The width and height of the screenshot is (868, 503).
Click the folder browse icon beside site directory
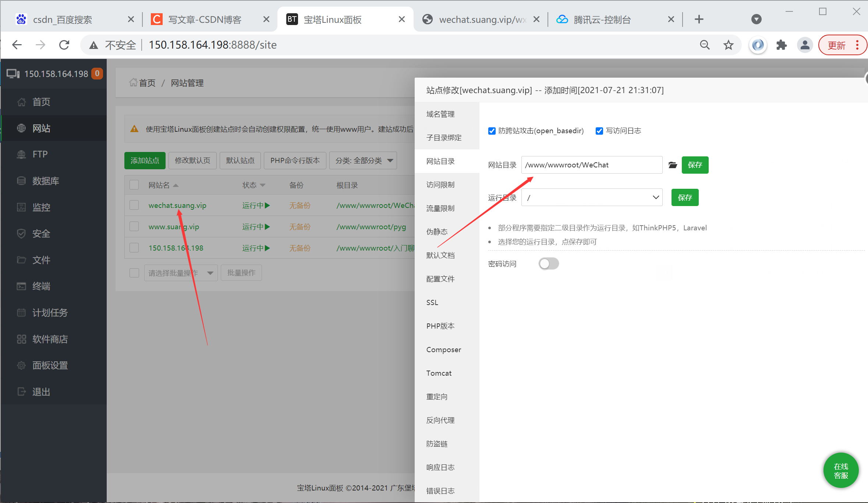tap(673, 165)
